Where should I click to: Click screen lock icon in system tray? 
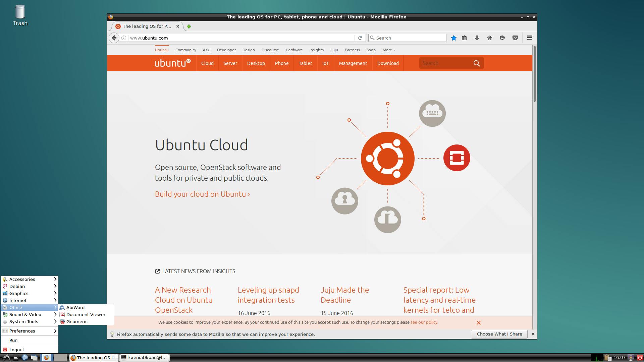pos(631,358)
